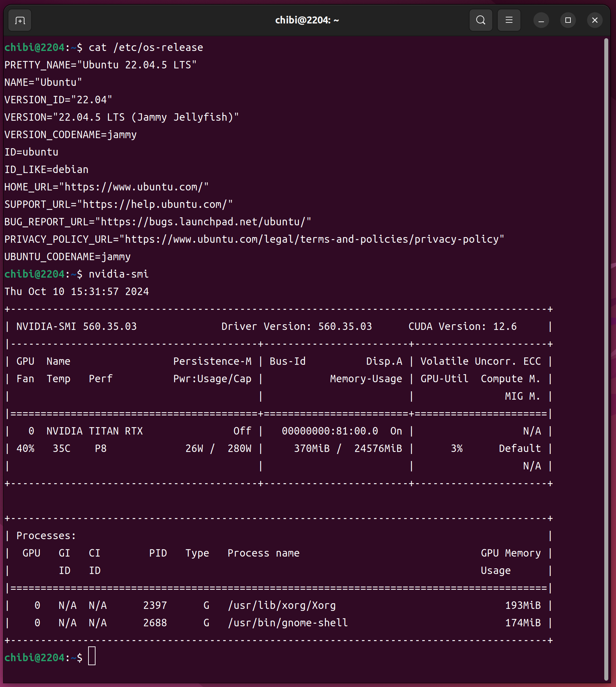Open the https://www.ubuntu.com/ home URL
This screenshot has height=687, width=616.
click(x=134, y=187)
